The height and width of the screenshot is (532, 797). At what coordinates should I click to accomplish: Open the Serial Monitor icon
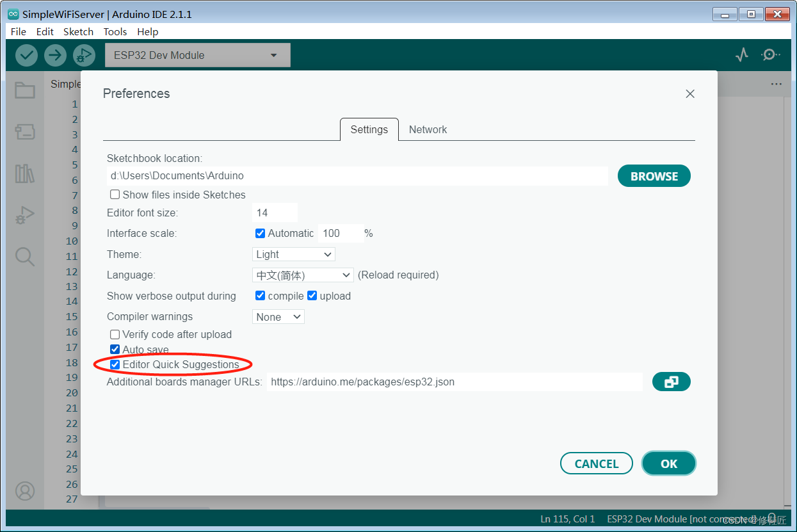[771, 55]
